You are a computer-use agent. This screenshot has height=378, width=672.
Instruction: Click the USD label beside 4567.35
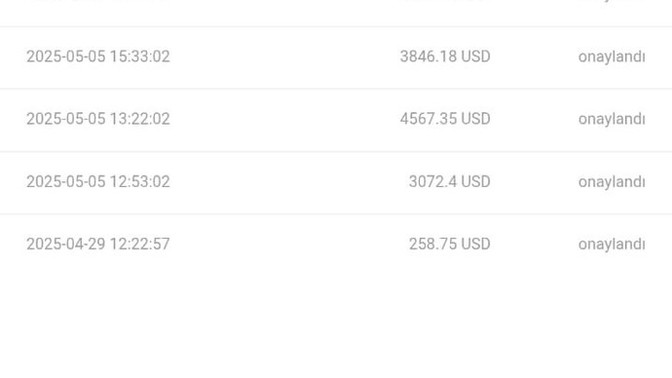click(x=476, y=119)
